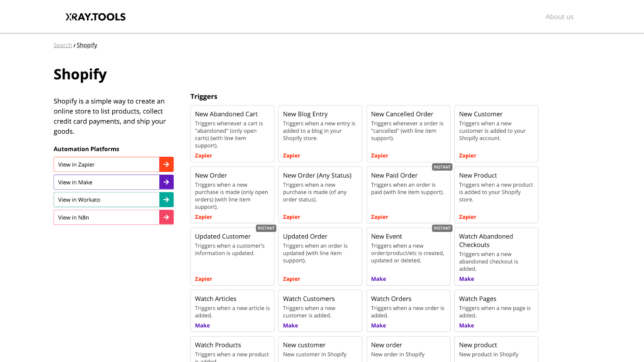The height and width of the screenshot is (362, 644).
Task: Click Zapier label under New Order (Any Status)
Action: coord(291,217)
